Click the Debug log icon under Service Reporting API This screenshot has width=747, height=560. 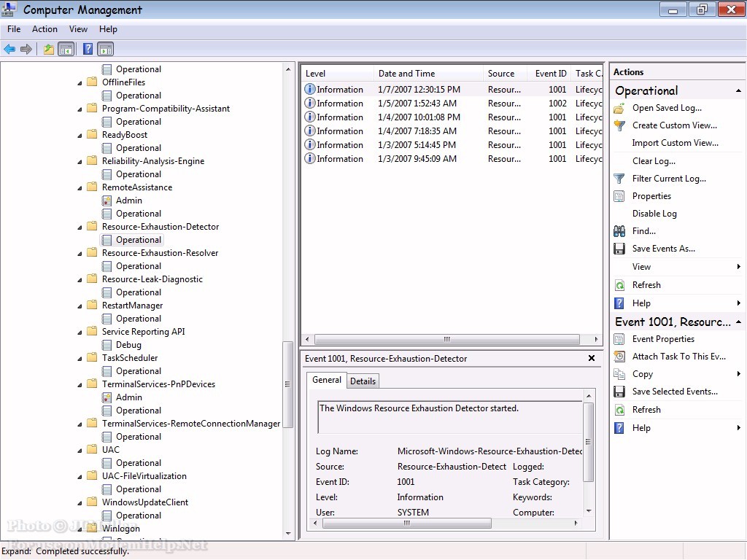[107, 345]
